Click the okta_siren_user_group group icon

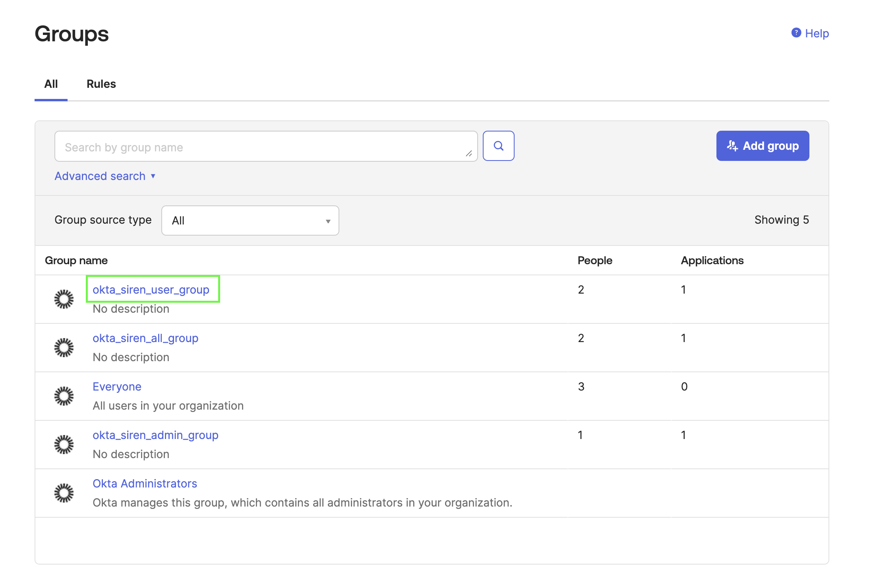tap(64, 299)
